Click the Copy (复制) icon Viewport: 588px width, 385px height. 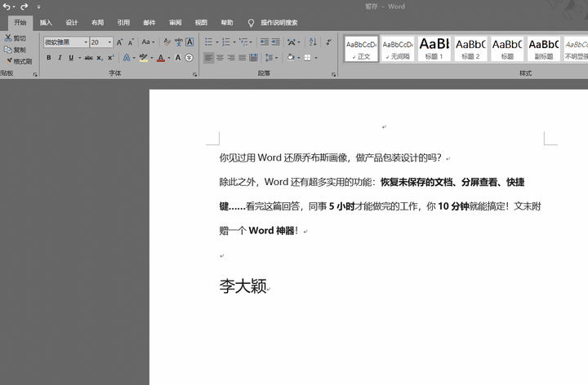(x=8, y=50)
